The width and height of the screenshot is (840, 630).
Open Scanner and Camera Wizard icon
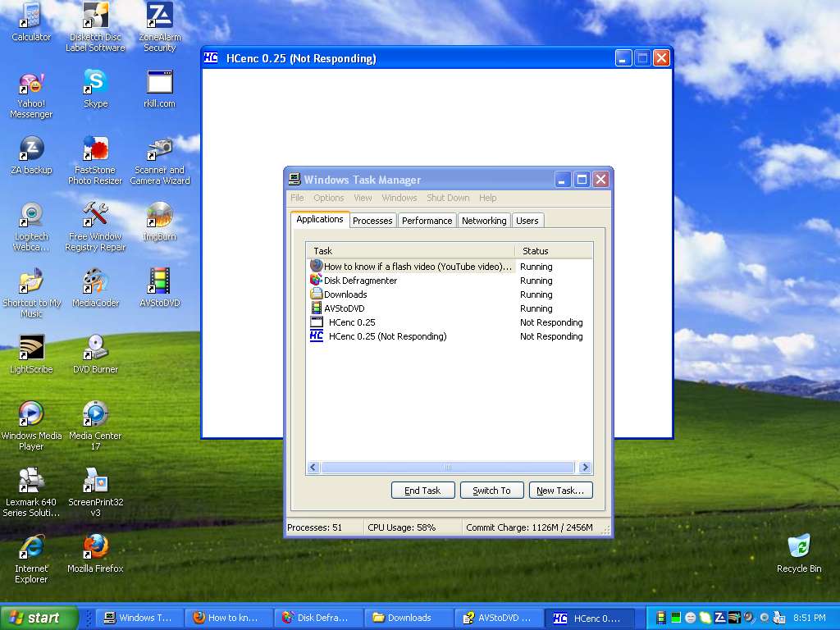click(x=160, y=161)
